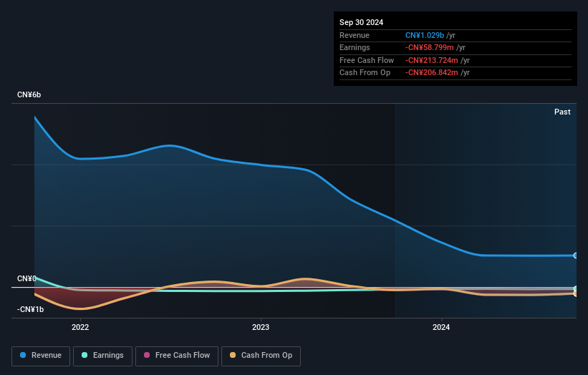Toggle the Earnings legend button
Screen dimensions: 588x375
coord(102,356)
